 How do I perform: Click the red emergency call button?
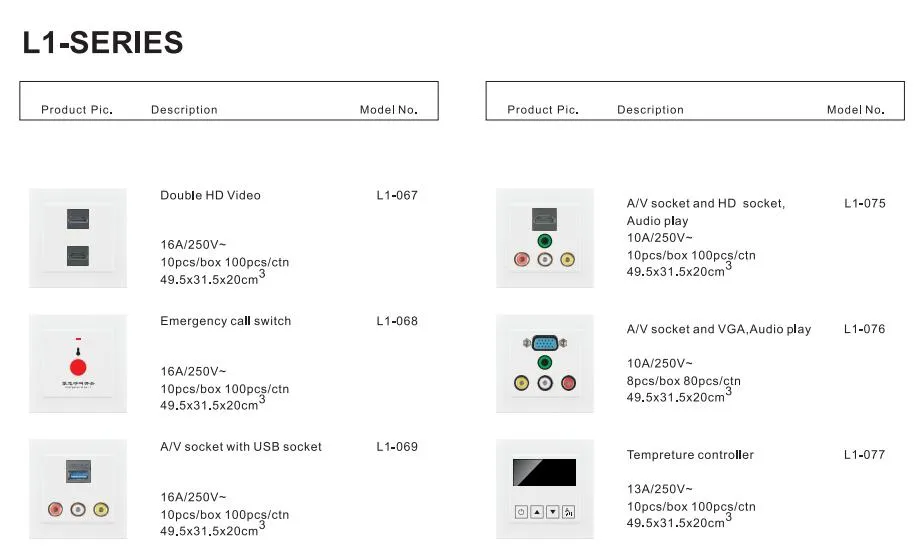tap(78, 368)
